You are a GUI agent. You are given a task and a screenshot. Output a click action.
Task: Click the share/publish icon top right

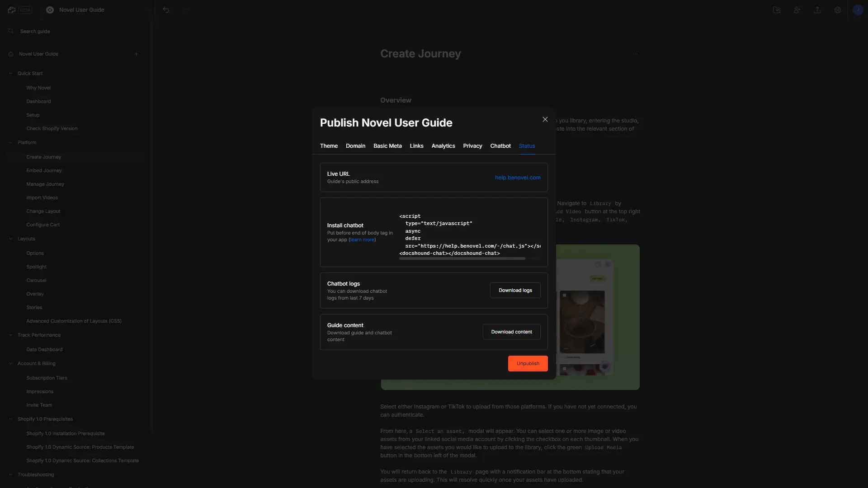tap(817, 10)
